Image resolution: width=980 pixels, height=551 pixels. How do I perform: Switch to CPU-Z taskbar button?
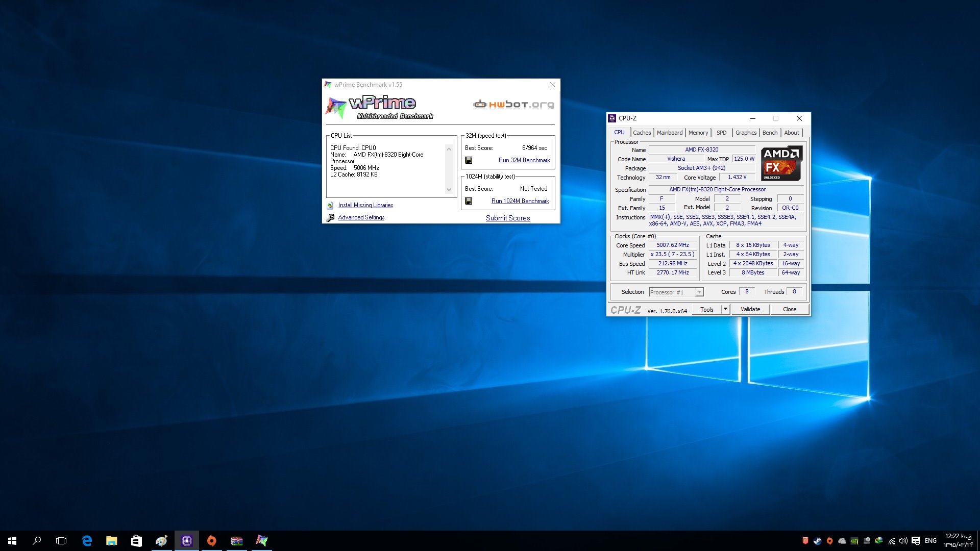[186, 541]
